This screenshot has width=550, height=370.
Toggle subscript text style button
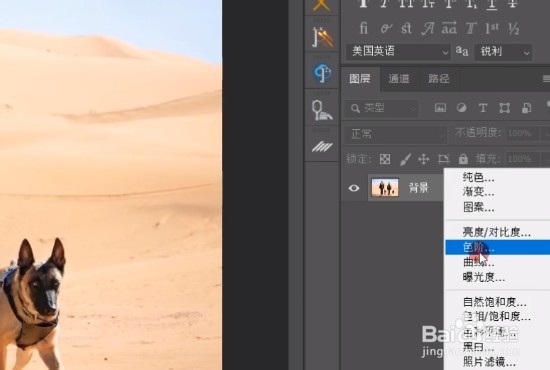click(471, 4)
